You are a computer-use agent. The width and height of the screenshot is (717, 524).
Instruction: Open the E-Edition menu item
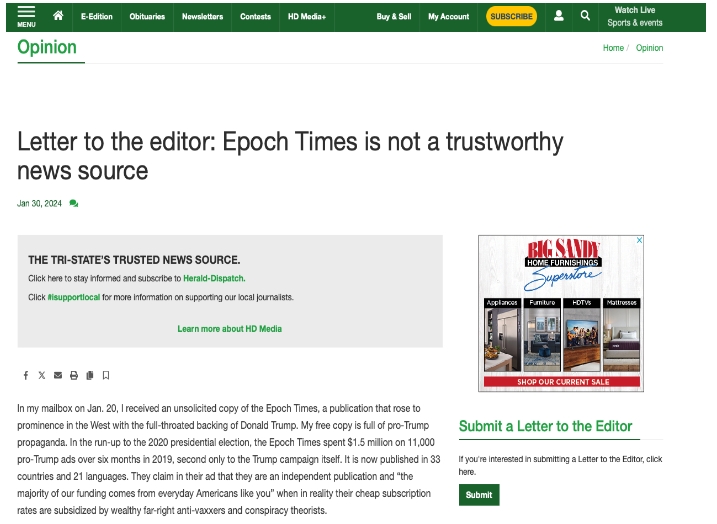(96, 16)
